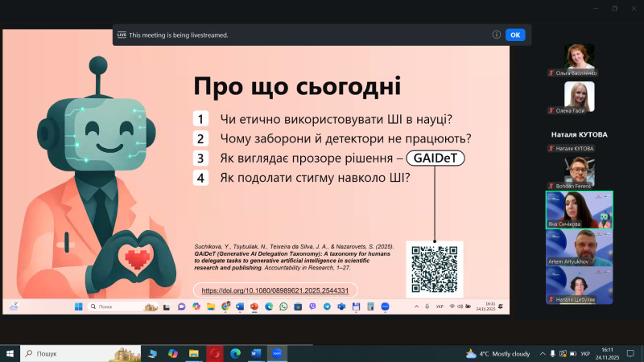Open File Explorer from the taskbar

[194, 353]
